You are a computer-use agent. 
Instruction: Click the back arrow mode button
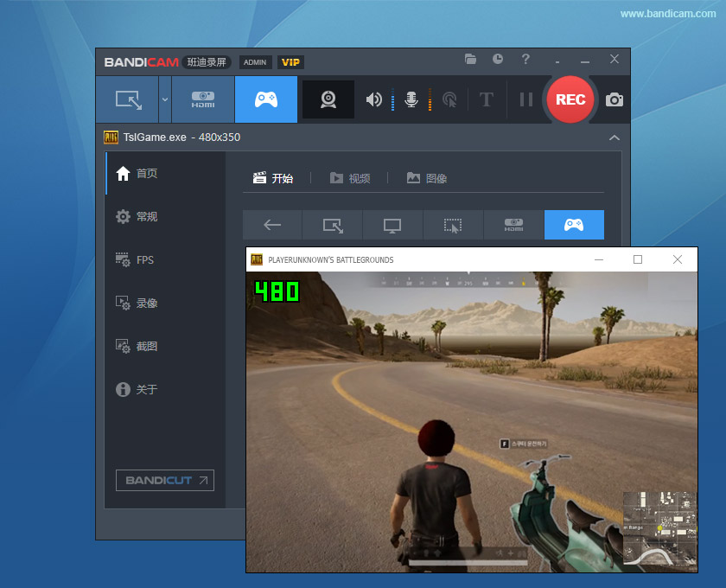click(272, 225)
